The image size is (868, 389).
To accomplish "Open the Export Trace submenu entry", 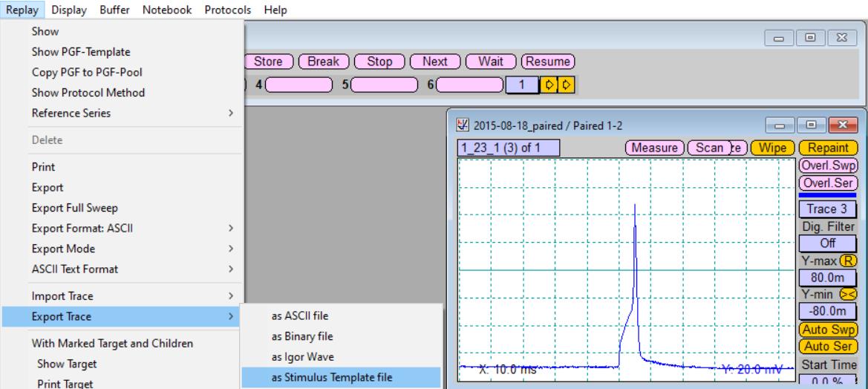I will [x=123, y=316].
